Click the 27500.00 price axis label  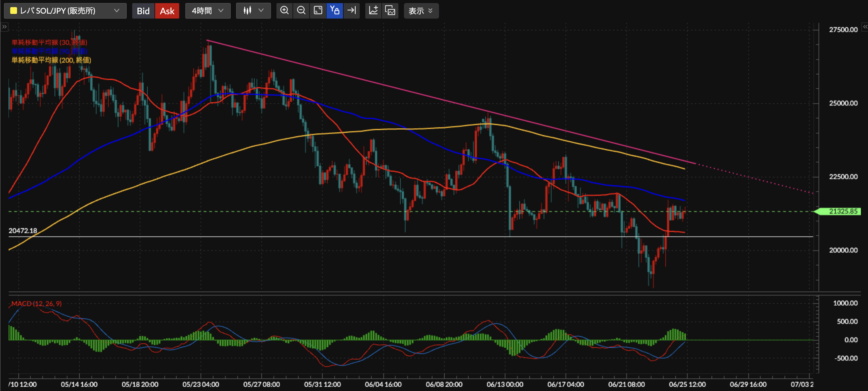(x=843, y=30)
